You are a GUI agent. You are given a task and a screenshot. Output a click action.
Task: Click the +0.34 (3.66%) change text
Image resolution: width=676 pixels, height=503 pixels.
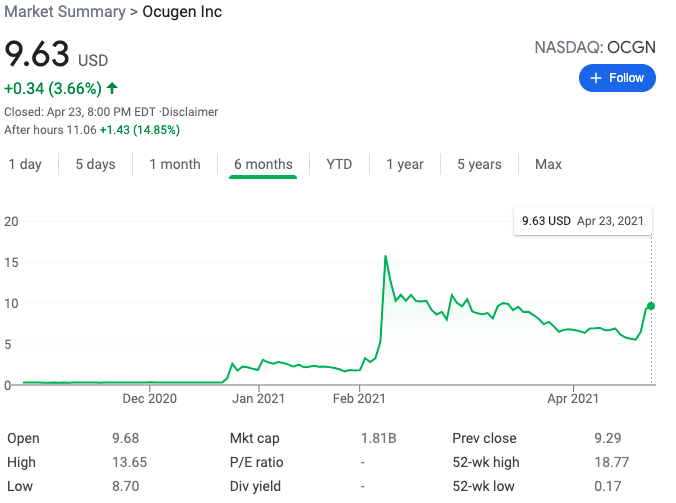53,88
